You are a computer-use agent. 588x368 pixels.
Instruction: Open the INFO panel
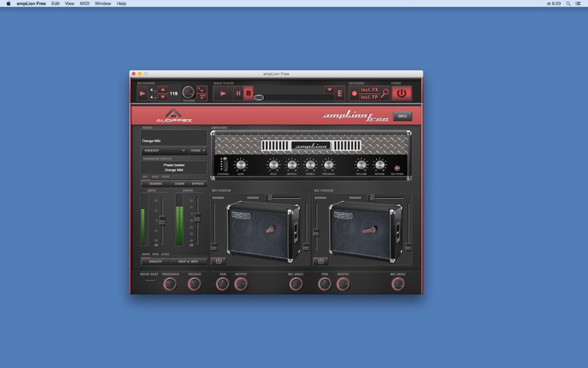coord(402,116)
